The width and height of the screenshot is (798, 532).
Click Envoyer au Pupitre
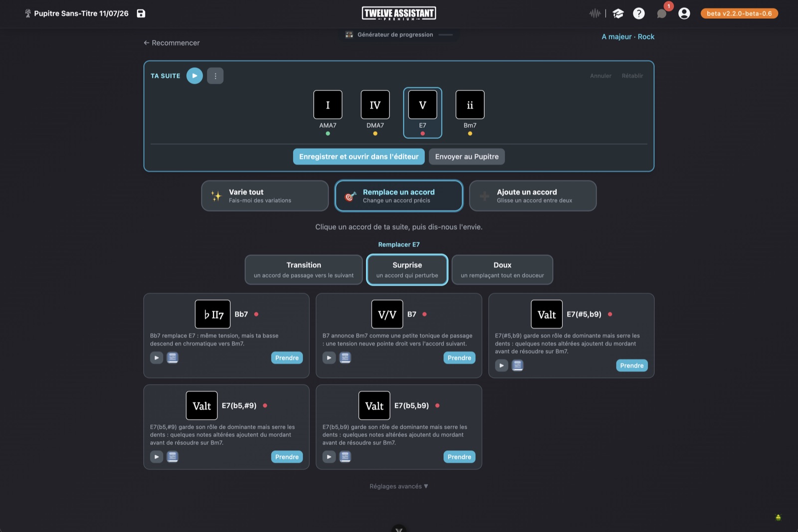pos(467,157)
